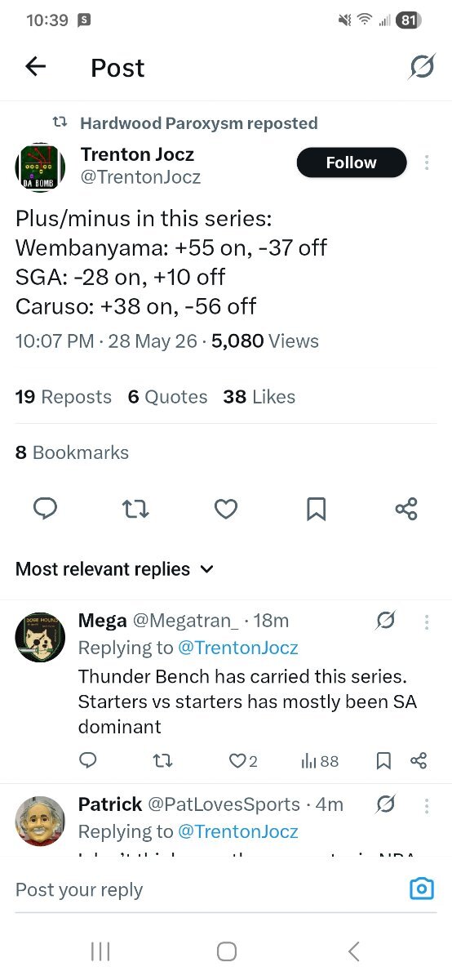Screen dimensions: 452x980
Task: Share the main post
Action: tap(406, 509)
